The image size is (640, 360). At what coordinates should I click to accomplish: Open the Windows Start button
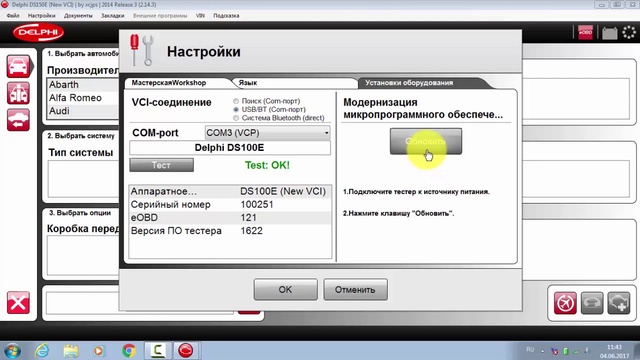tap(12, 351)
